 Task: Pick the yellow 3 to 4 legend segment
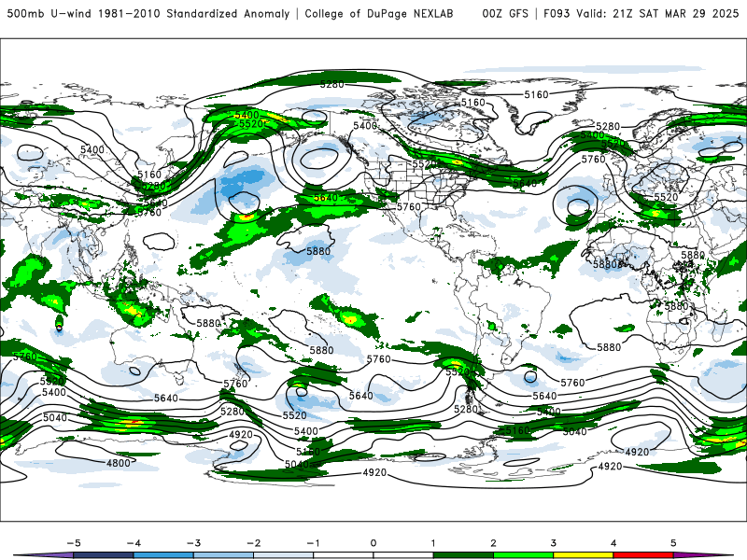[x=584, y=555]
